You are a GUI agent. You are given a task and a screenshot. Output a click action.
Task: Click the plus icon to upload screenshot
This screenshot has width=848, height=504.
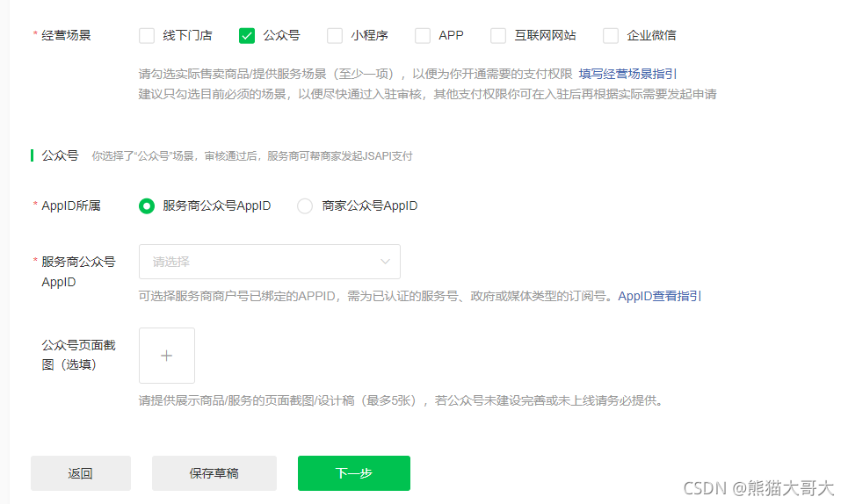pyautogui.click(x=167, y=356)
